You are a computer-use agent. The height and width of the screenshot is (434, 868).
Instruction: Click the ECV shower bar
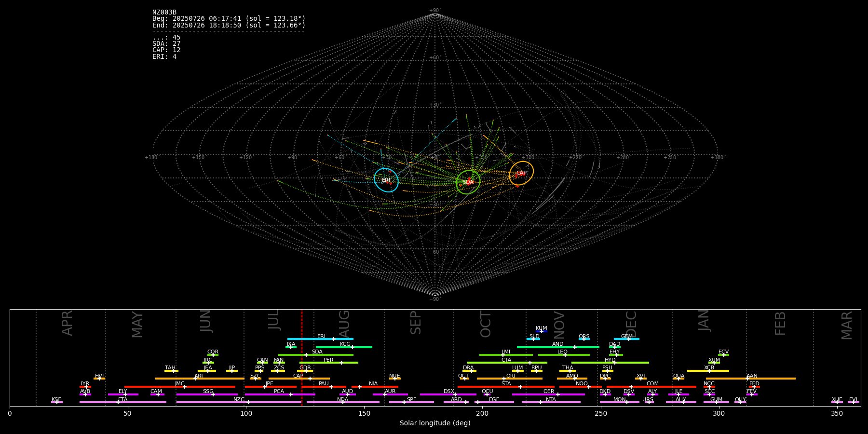[723, 355]
